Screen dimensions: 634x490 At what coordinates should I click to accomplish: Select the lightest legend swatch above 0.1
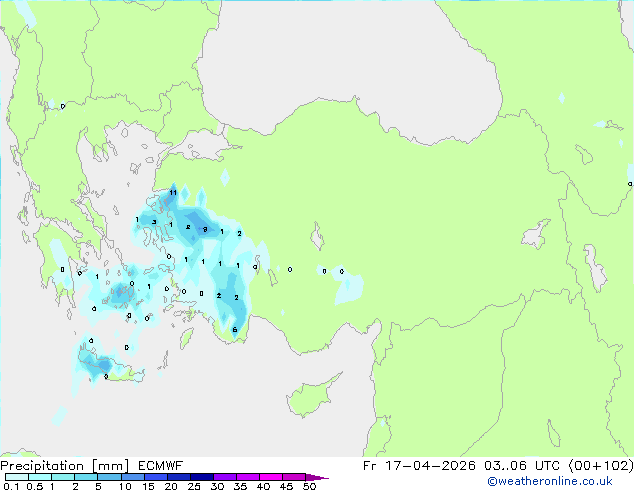click(x=17, y=477)
